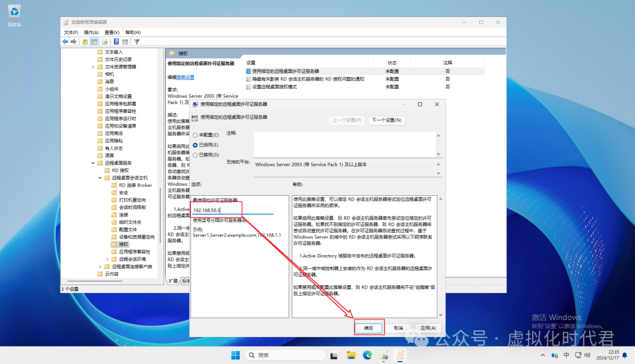Click the Export list toolbar icon
Image resolution: width=635 pixels, height=364 pixels.
click(x=105, y=42)
